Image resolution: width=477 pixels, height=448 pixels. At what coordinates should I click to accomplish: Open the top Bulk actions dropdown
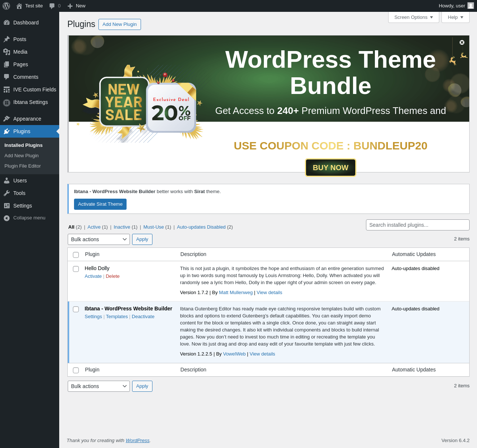pyautogui.click(x=99, y=239)
